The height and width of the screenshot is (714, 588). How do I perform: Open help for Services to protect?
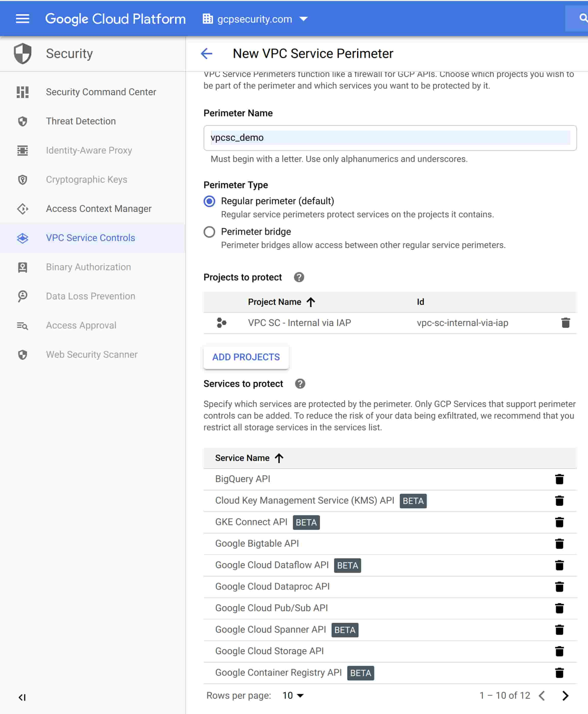click(x=300, y=384)
